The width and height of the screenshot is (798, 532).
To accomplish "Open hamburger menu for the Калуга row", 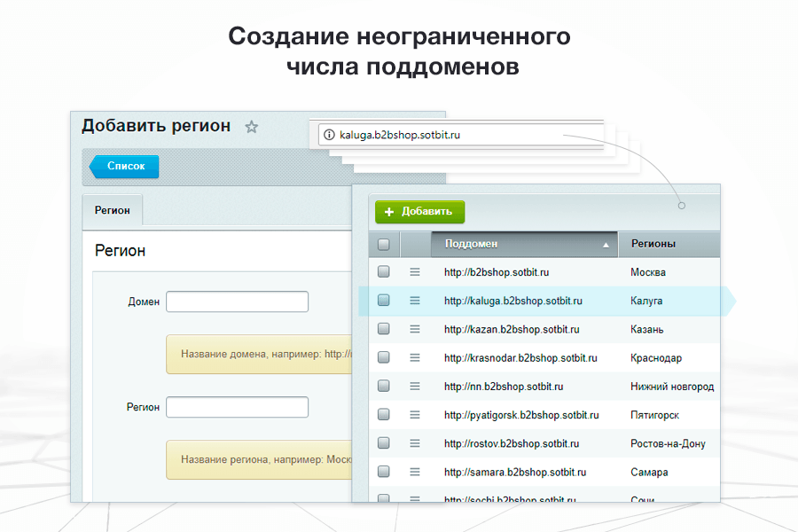I will (414, 301).
